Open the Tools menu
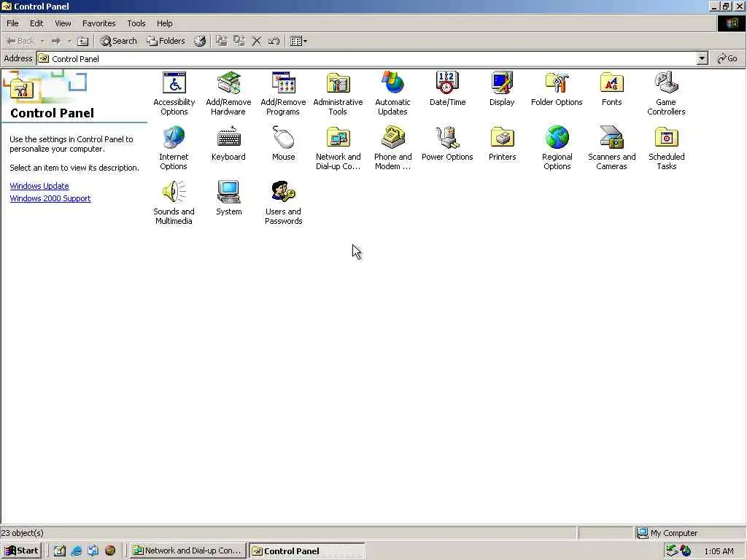This screenshot has width=747, height=560. [136, 23]
